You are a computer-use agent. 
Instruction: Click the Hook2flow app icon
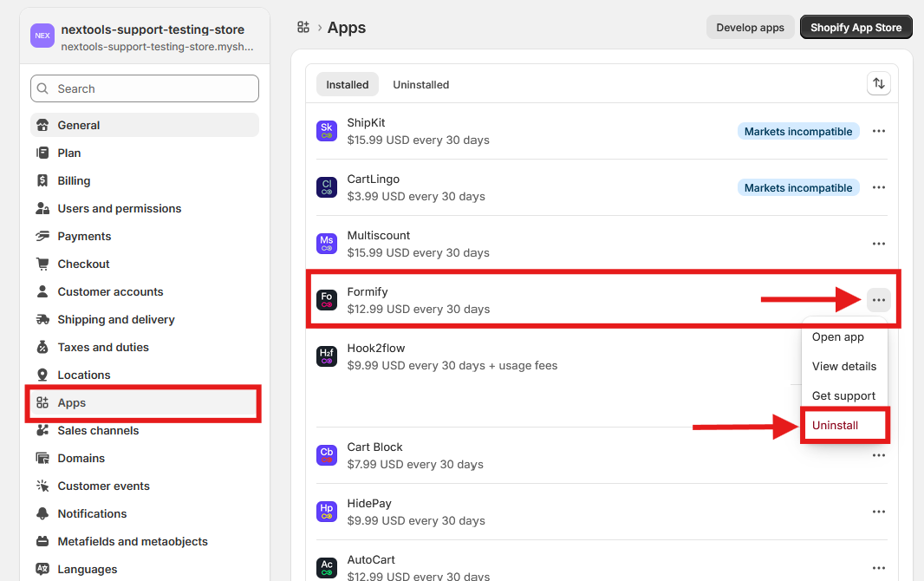[x=327, y=356]
